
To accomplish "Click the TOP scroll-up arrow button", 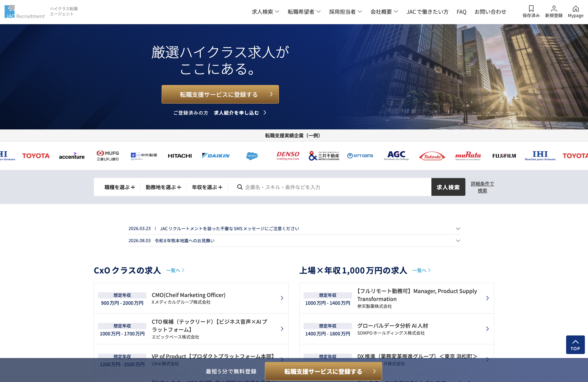I will point(575,345).
